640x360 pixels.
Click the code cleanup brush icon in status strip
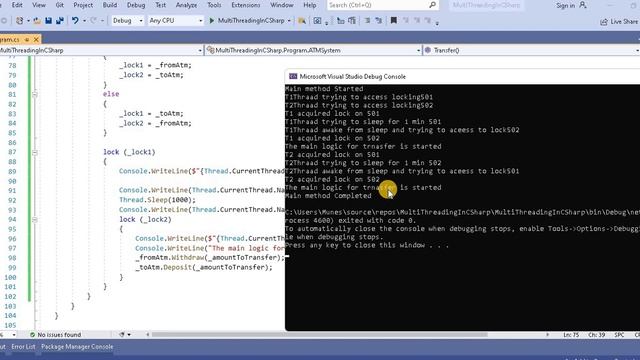pyautogui.click(x=122, y=335)
